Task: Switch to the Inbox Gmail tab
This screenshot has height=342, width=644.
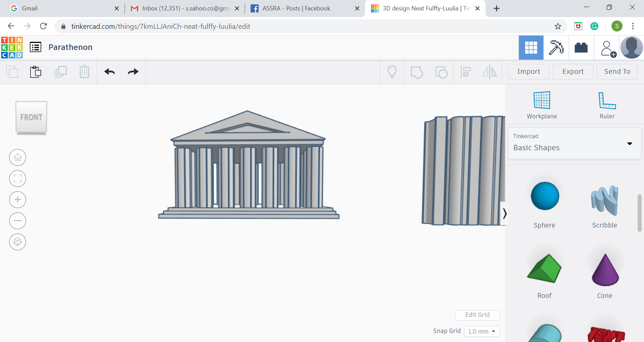Action: click(x=184, y=8)
